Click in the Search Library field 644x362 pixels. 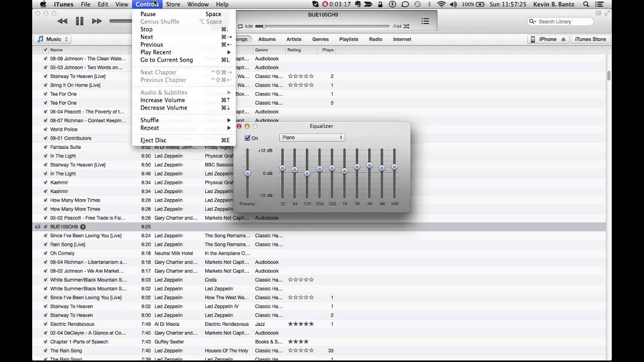coord(560,22)
